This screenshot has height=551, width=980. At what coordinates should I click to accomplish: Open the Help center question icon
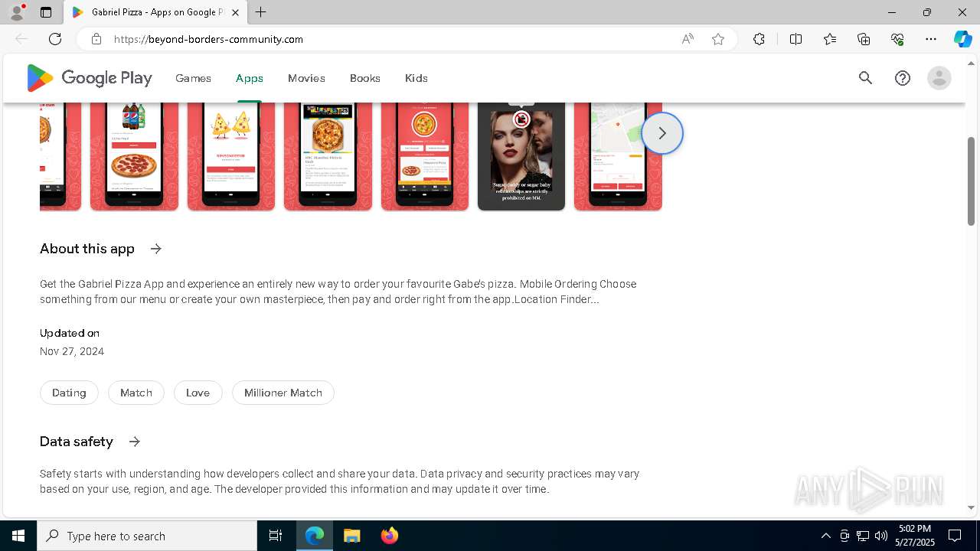903,78
